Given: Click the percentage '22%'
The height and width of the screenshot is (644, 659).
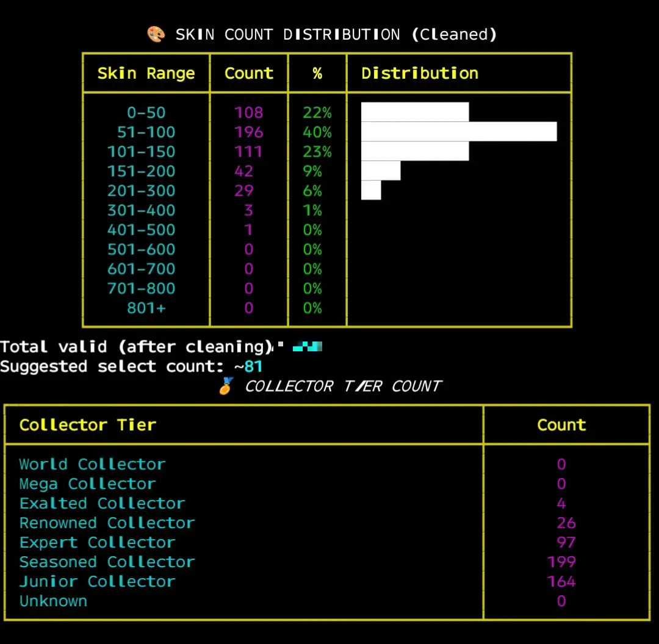Looking at the screenshot, I should click(x=317, y=113).
